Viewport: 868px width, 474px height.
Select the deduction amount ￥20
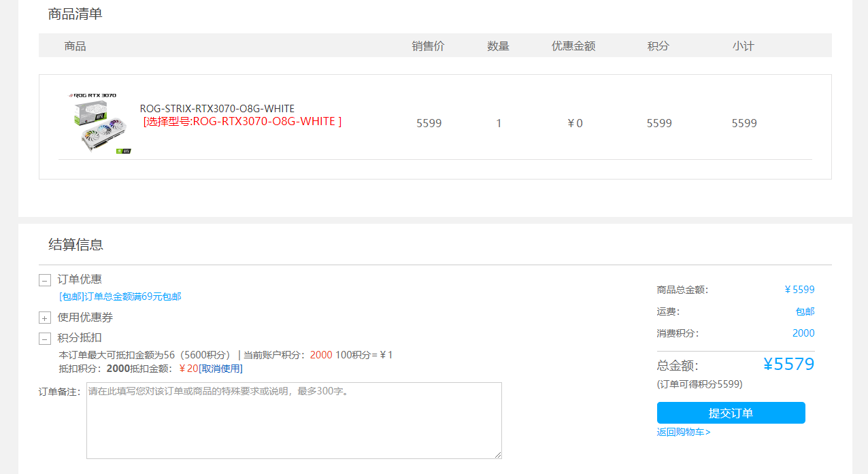click(x=188, y=369)
